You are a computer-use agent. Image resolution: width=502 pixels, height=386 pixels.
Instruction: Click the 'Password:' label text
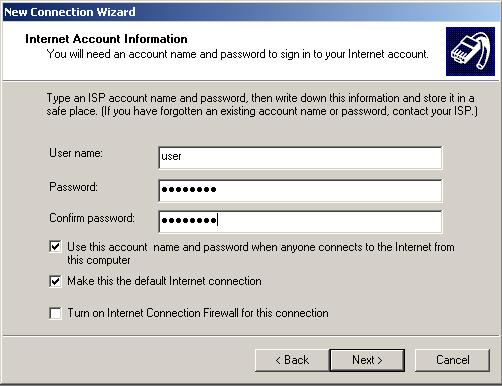coord(73,187)
